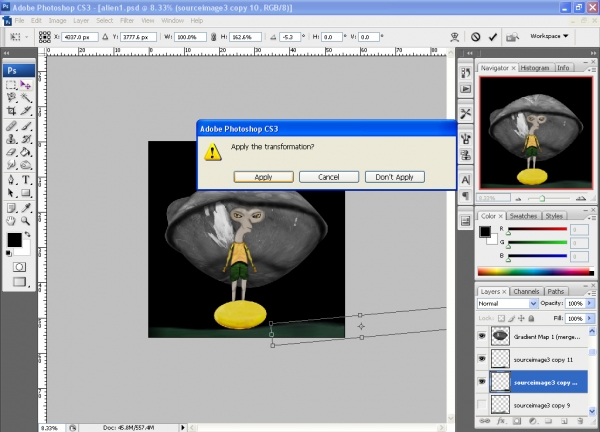Viewport: 600px width, 432px height.
Task: Toggle lock all padlock icon
Action: click(x=532, y=318)
